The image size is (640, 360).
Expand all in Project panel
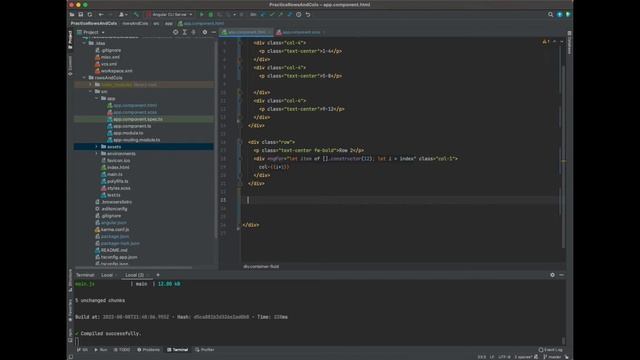coord(184,32)
